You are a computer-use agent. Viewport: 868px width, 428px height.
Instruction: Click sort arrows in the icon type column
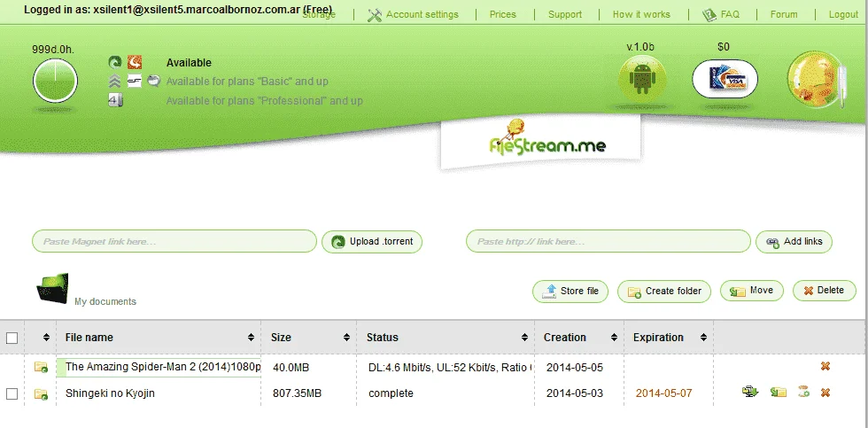pos(46,338)
